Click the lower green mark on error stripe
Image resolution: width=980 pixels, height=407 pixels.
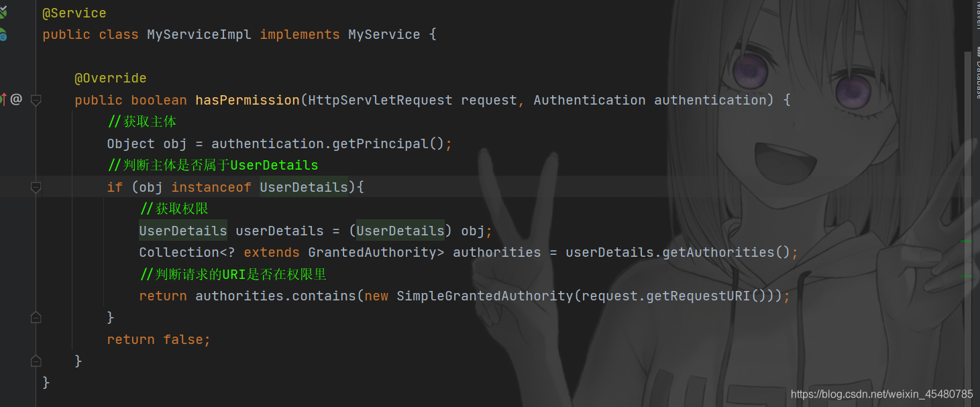(x=967, y=276)
